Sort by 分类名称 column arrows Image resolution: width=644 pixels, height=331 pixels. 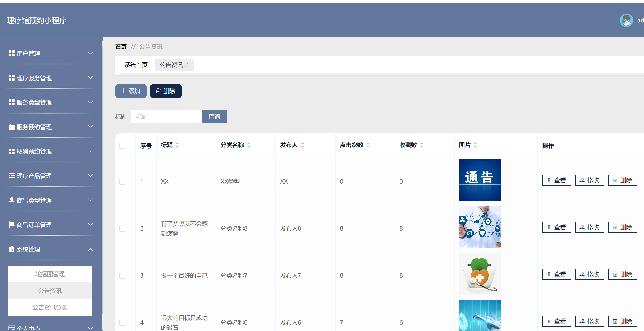click(249, 145)
